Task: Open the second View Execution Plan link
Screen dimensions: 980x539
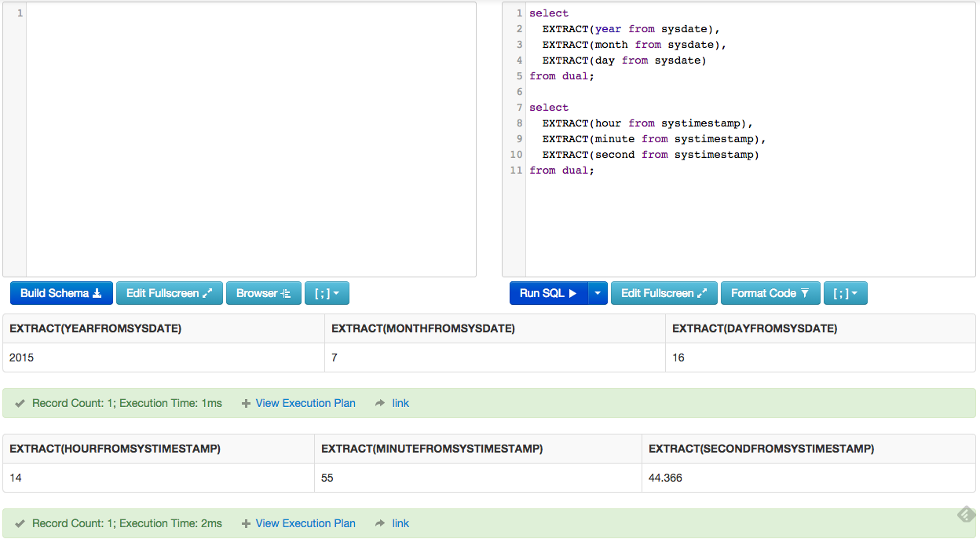Action: pyautogui.click(x=305, y=522)
